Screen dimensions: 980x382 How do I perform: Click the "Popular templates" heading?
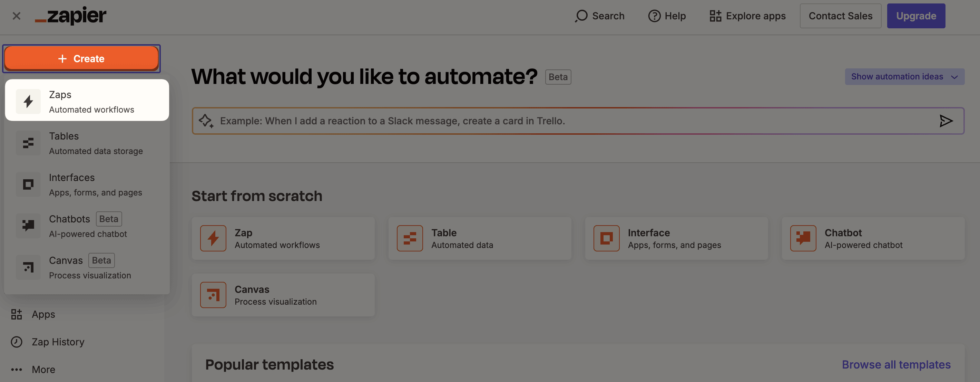point(269,364)
